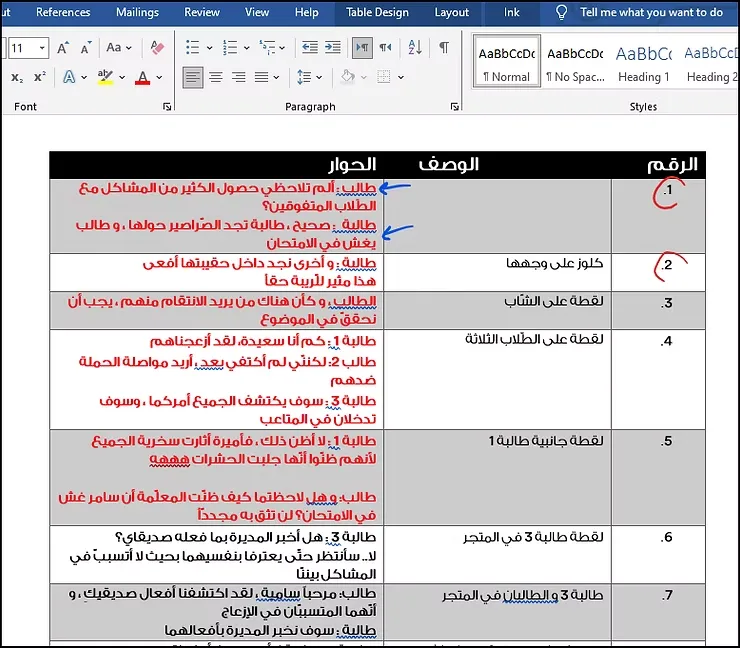
Task: Toggle left-to-right text direction
Action: coord(362,48)
